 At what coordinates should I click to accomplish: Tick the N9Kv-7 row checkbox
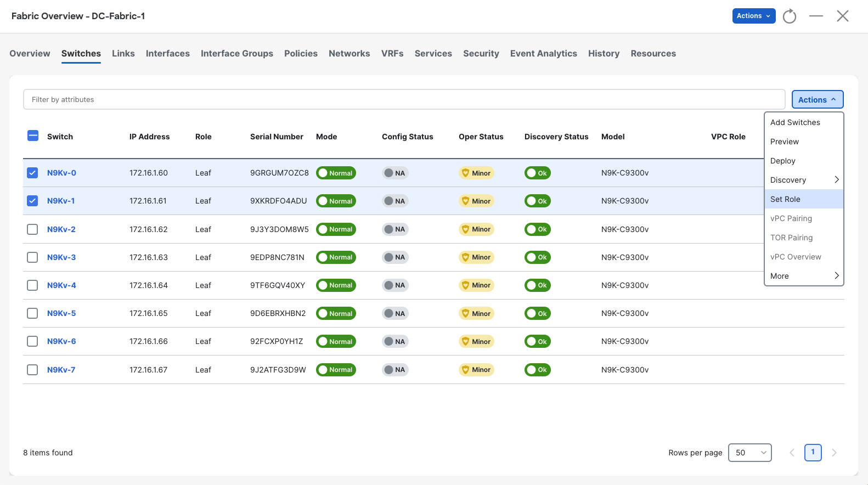32,370
